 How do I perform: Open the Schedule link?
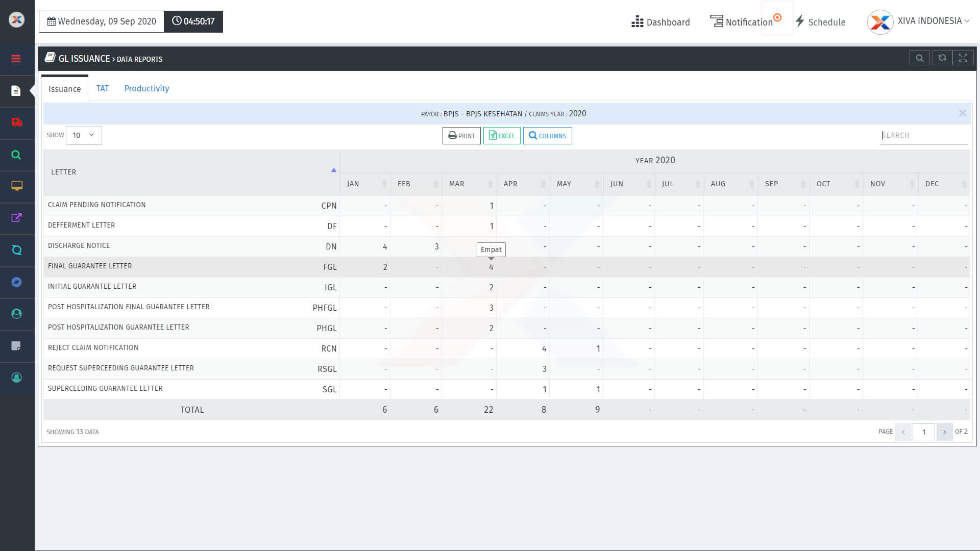[x=820, y=22]
